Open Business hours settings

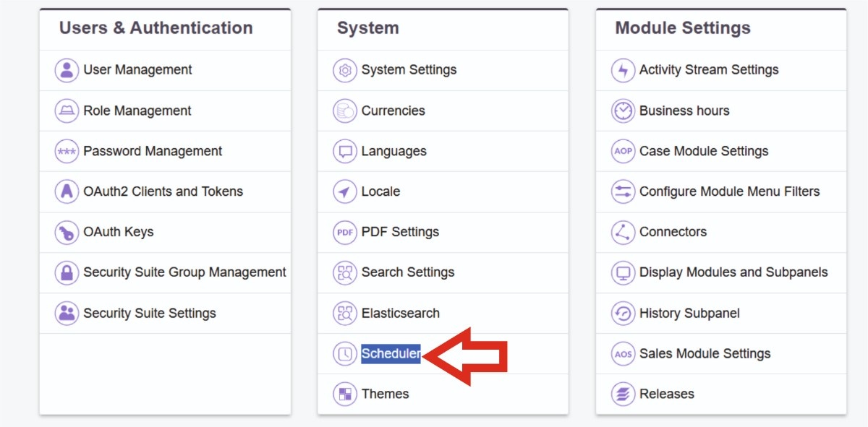684,111
